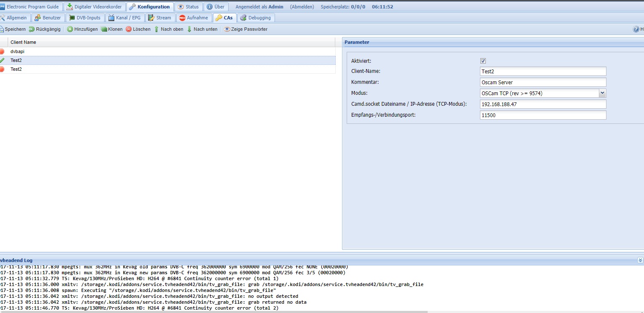Viewport: 644px width, 313px height.
Task: Click Rückgängig to undo changes
Action: [x=45, y=29]
